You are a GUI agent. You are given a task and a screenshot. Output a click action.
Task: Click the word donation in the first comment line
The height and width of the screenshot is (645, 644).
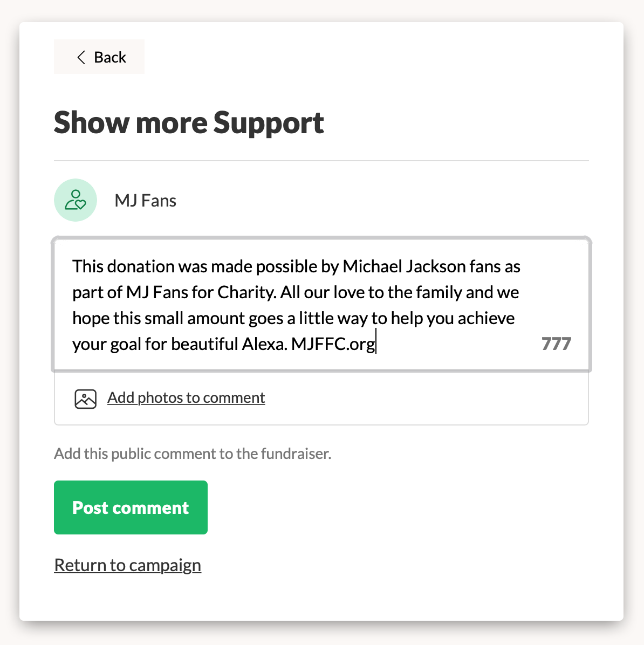[140, 266]
